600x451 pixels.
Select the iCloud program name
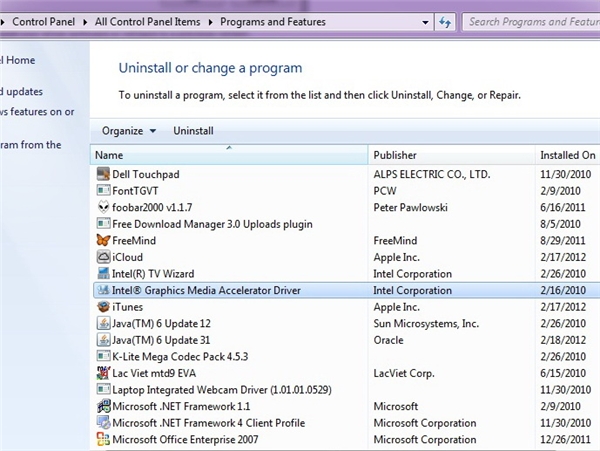click(x=127, y=257)
